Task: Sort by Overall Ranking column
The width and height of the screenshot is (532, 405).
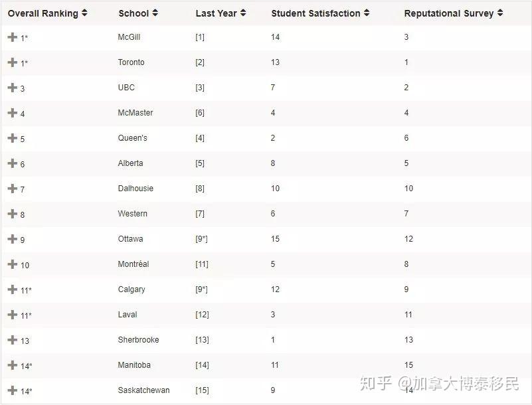Action: point(47,13)
